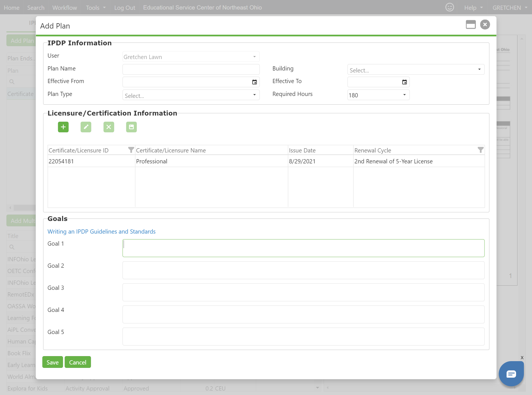Click the save licensure disk icon
This screenshot has width=532, height=395.
coord(131,127)
